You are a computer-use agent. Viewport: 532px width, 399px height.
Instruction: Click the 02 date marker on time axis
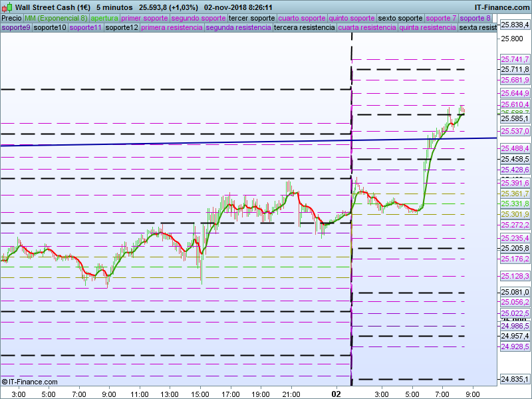[336, 394]
